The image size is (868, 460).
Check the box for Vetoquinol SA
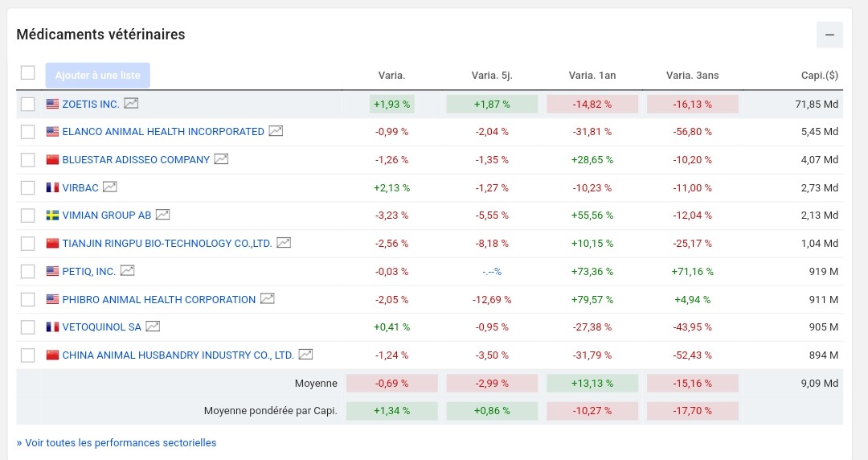coord(27,327)
